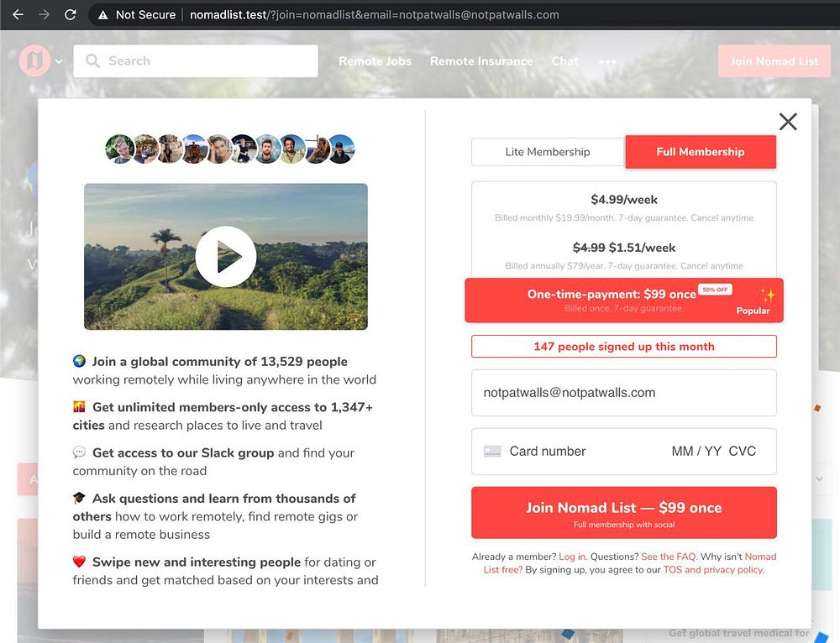
Task: Focus the Search input box
Action: point(196,61)
